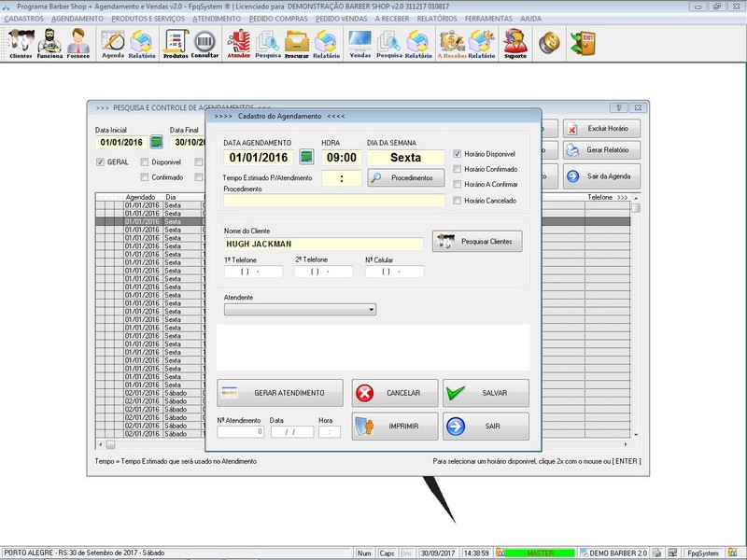Click the A Receber toolbar icon

pos(452,42)
